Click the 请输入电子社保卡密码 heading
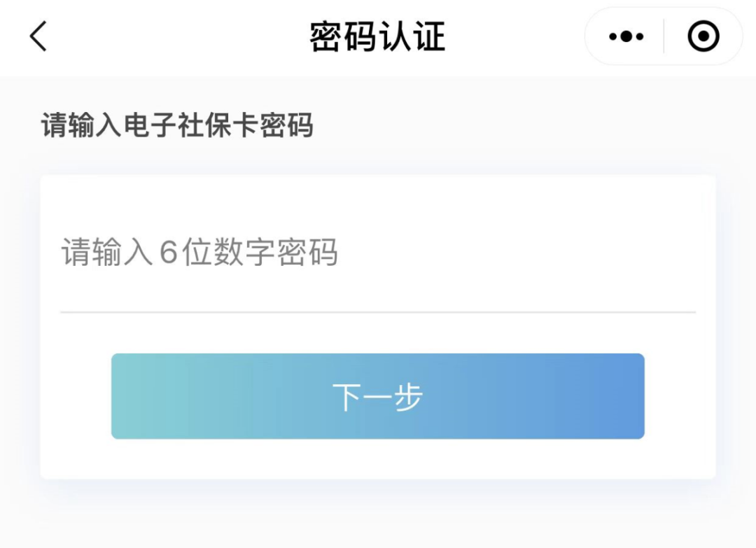Screen dimensions: 756x548 pos(177,127)
